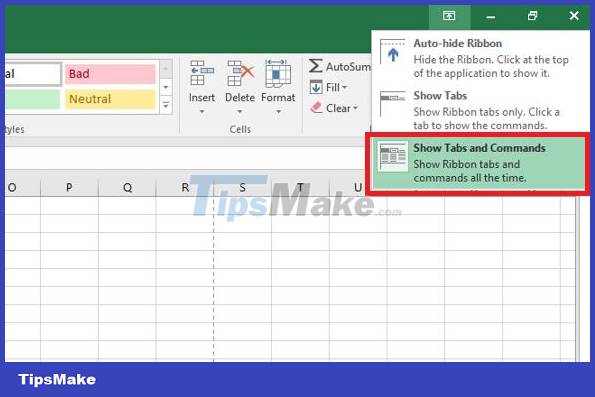
Task: Apply the Bad cell style
Action: (x=110, y=74)
